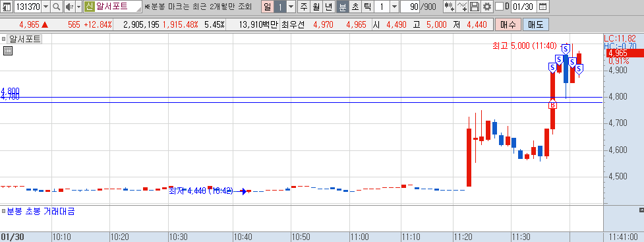Switch to 주 weekly chart period
This screenshot has width=644, height=242.
303,7
